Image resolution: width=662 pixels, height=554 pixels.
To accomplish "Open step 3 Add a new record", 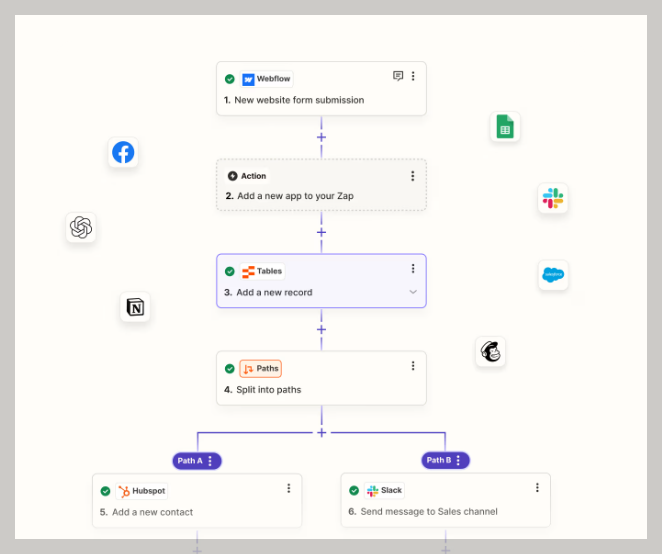I will 321,281.
